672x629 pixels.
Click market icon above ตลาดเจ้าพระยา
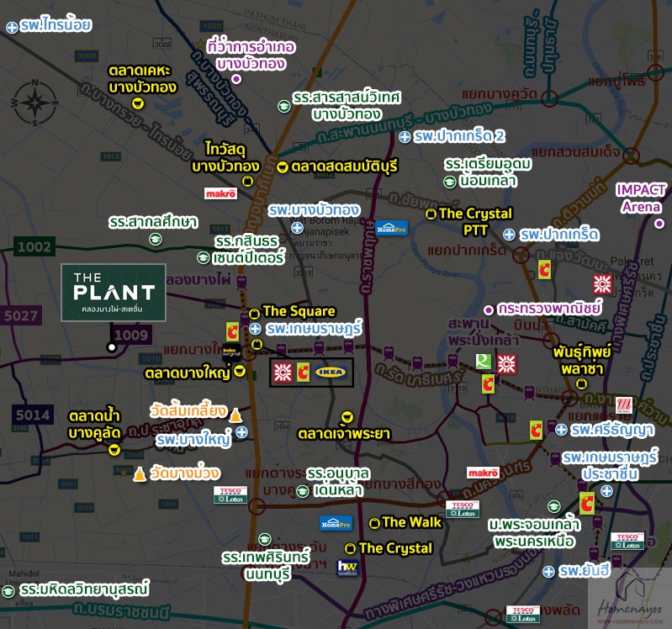point(347,417)
